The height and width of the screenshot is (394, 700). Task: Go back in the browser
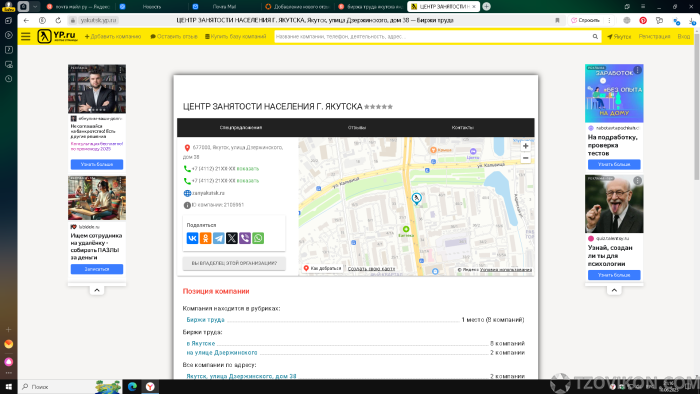click(x=26, y=21)
